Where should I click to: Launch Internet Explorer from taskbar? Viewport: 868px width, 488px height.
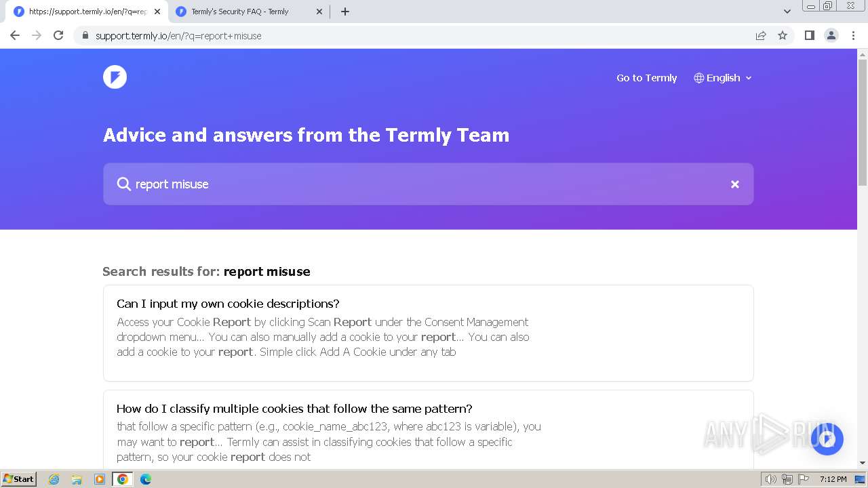pos(54,479)
